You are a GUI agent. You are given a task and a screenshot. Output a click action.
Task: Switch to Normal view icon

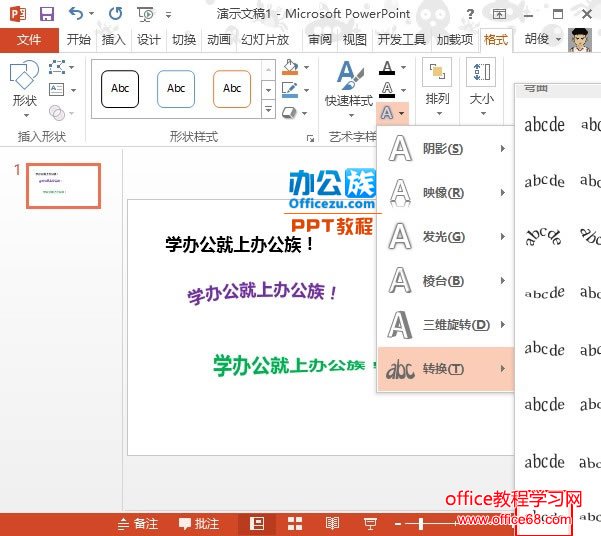point(257,524)
